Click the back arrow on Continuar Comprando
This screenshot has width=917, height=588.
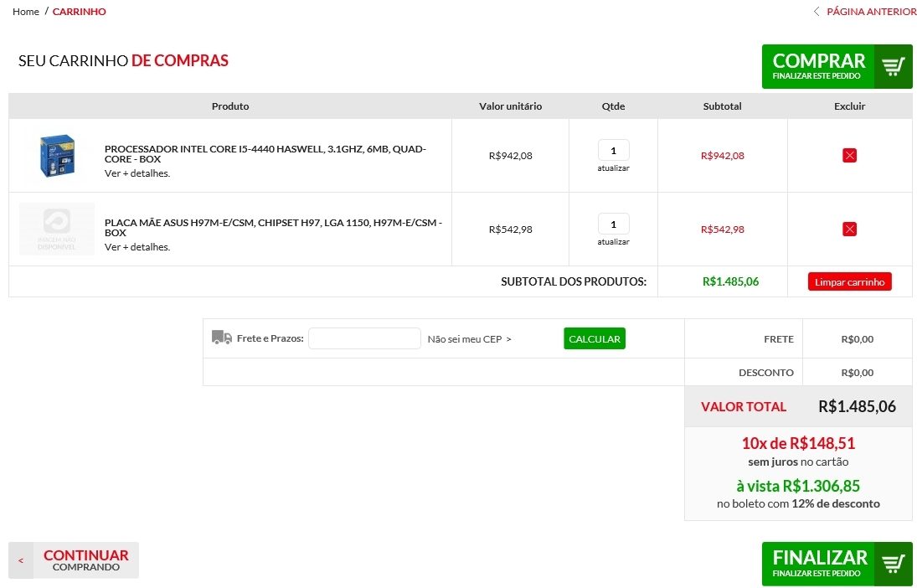[20, 560]
